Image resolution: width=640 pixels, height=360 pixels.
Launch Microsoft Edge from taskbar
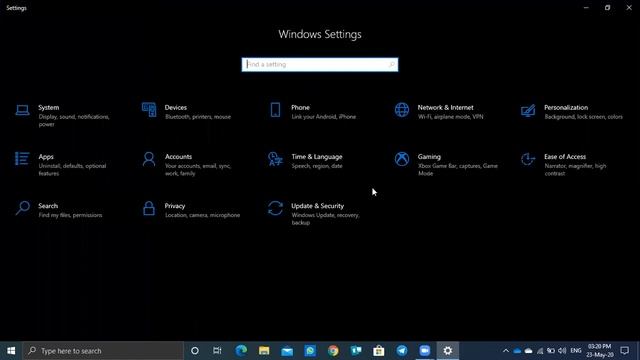(x=241, y=351)
